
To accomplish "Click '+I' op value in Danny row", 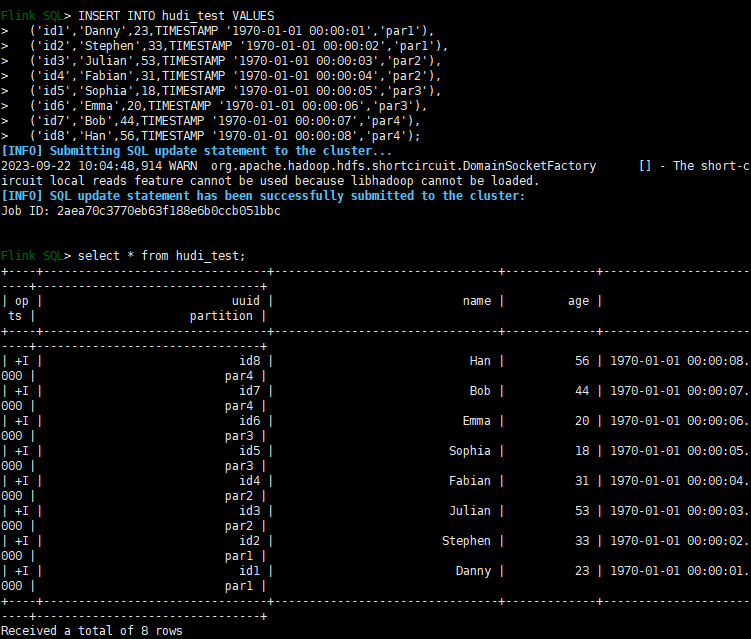I will 22,571.
